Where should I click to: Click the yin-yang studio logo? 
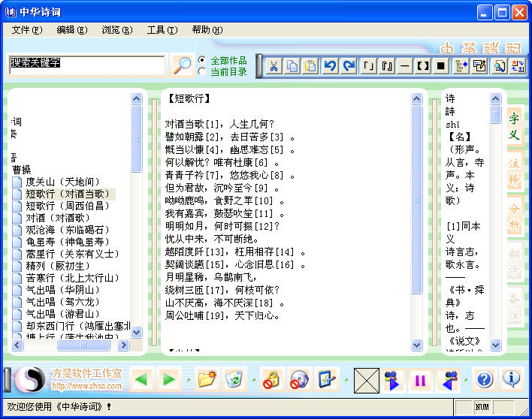(30, 380)
